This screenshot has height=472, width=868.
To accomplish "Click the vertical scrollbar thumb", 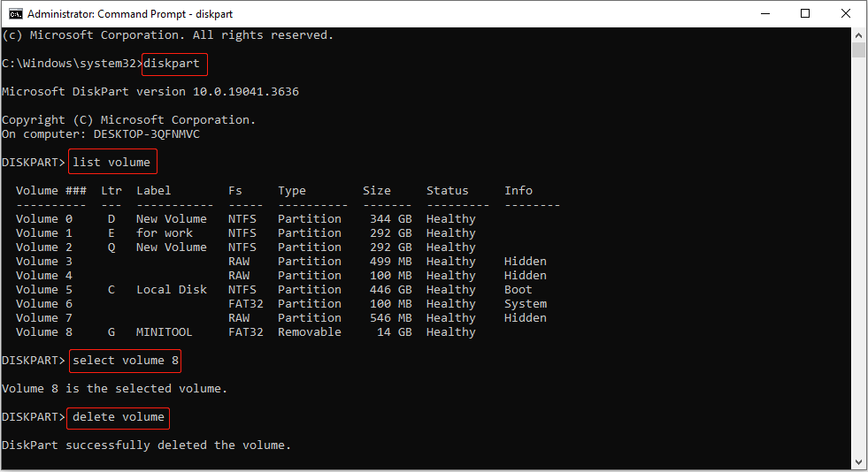I will click(x=858, y=49).
